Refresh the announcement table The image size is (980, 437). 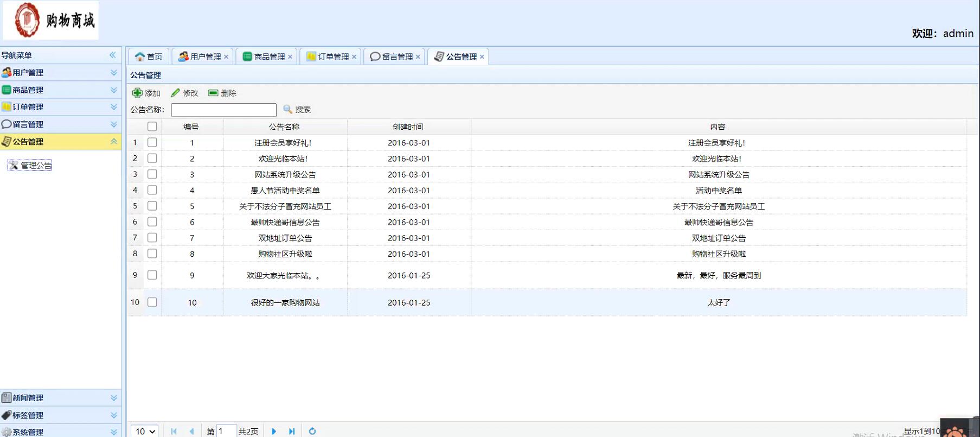(312, 431)
